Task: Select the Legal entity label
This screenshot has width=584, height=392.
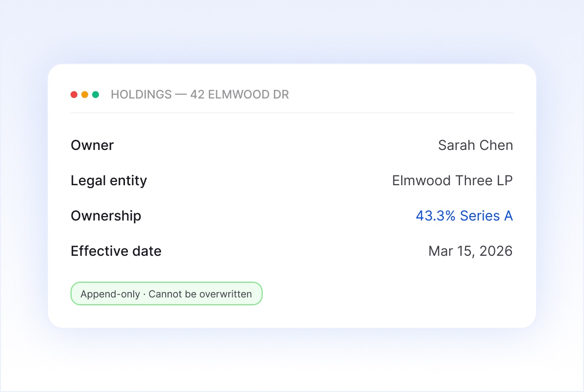Action: click(109, 181)
